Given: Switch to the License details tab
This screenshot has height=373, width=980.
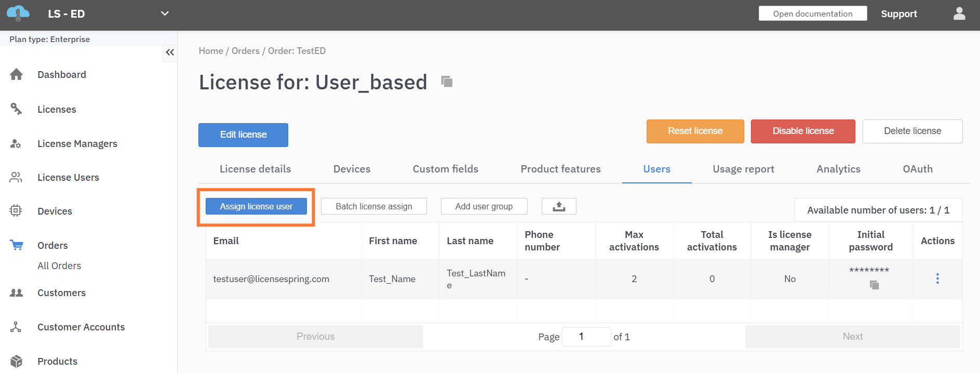Looking at the screenshot, I should (x=255, y=169).
